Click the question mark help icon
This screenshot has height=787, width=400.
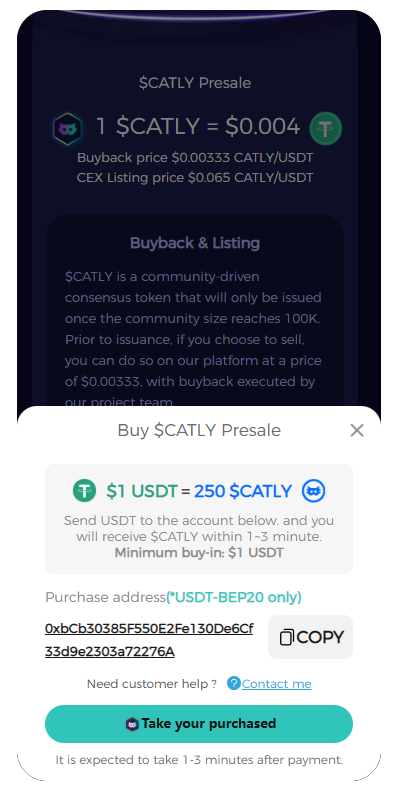point(233,683)
